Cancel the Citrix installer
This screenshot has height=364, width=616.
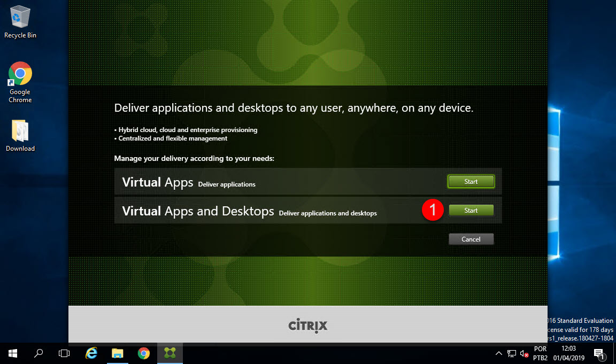point(471,239)
